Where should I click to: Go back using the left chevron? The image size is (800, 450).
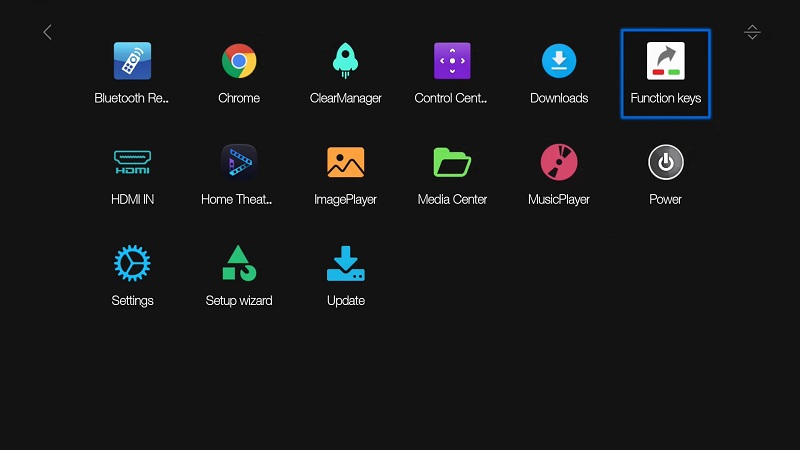pos(47,32)
